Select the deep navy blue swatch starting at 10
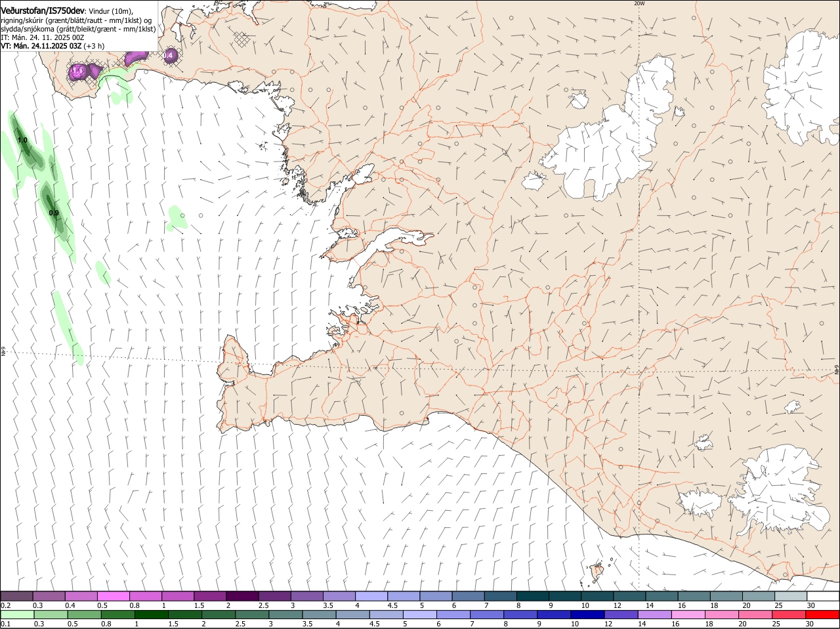 [x=587, y=615]
